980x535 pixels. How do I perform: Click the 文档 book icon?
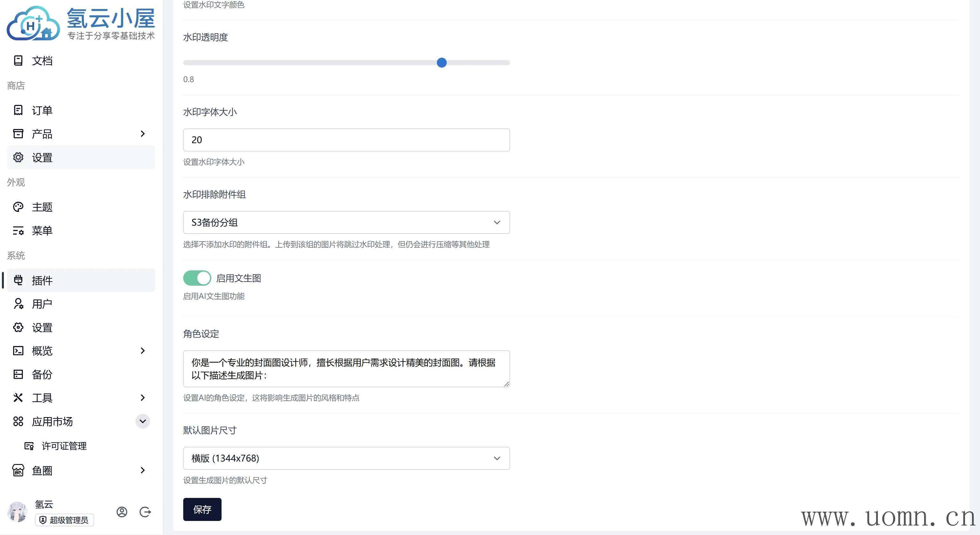(18, 60)
